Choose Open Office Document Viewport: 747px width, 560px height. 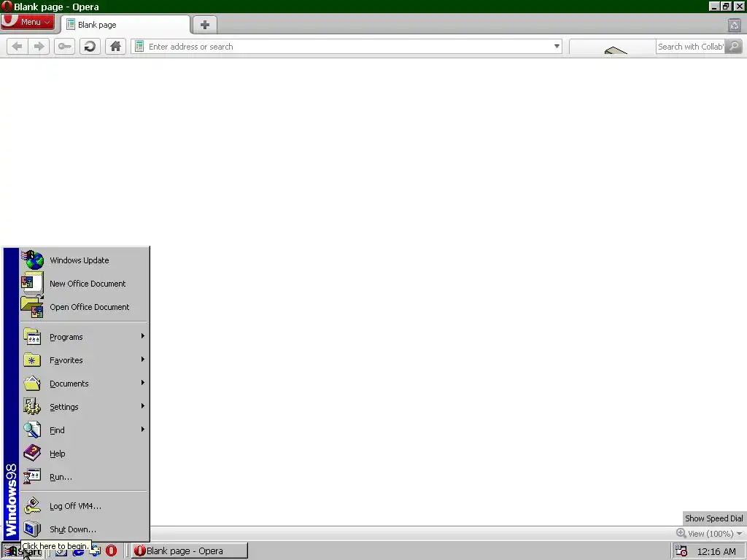click(x=85, y=307)
